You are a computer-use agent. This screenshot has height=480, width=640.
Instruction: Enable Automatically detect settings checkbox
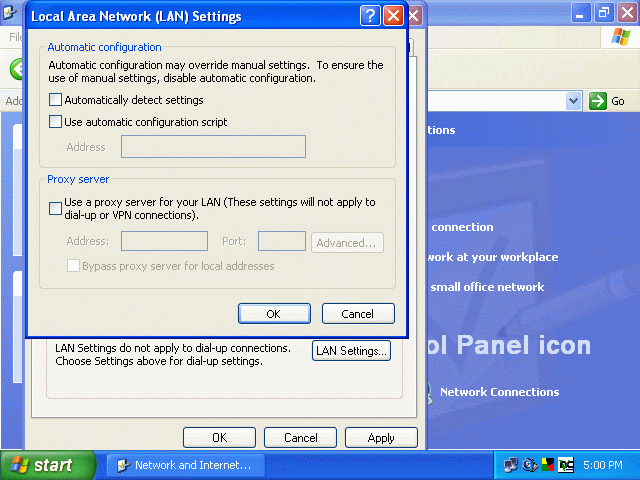[55, 100]
